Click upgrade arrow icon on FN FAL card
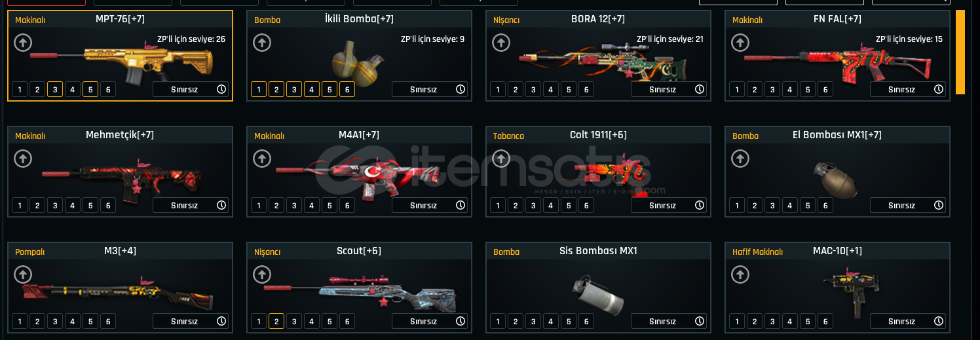The height and width of the screenshot is (340, 980). click(x=740, y=43)
